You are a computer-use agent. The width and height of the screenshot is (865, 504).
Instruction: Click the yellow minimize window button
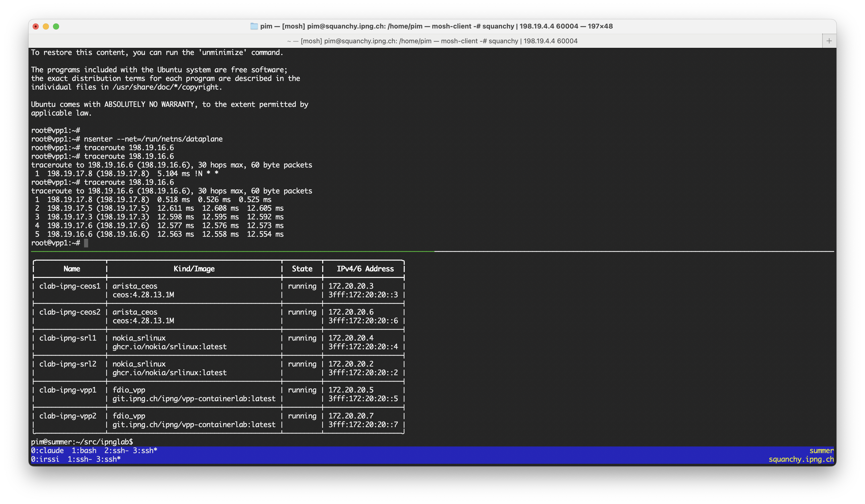tap(46, 26)
